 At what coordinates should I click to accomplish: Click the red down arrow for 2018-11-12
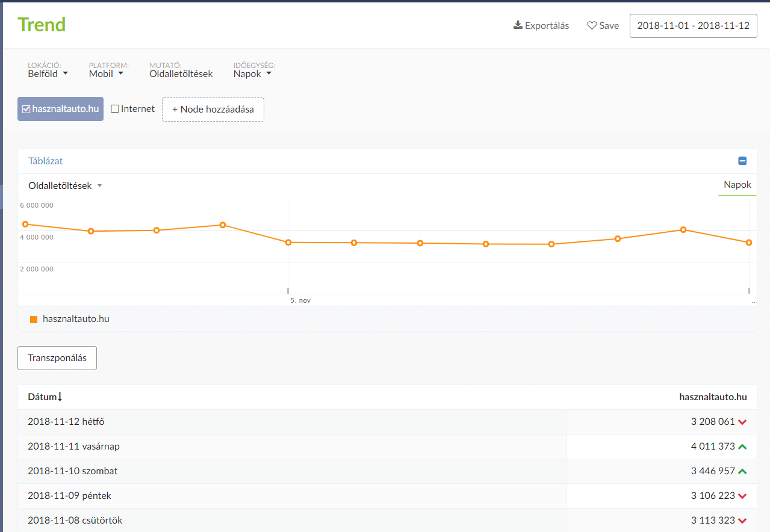742,422
